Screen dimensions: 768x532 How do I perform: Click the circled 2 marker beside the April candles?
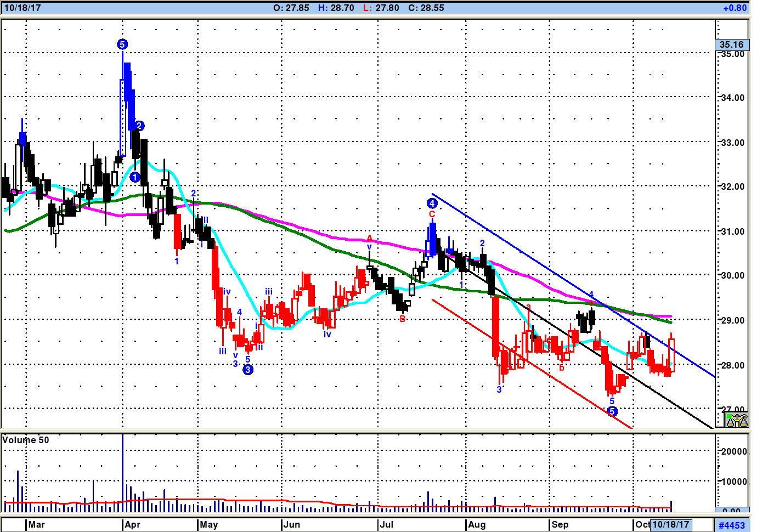tap(139, 126)
